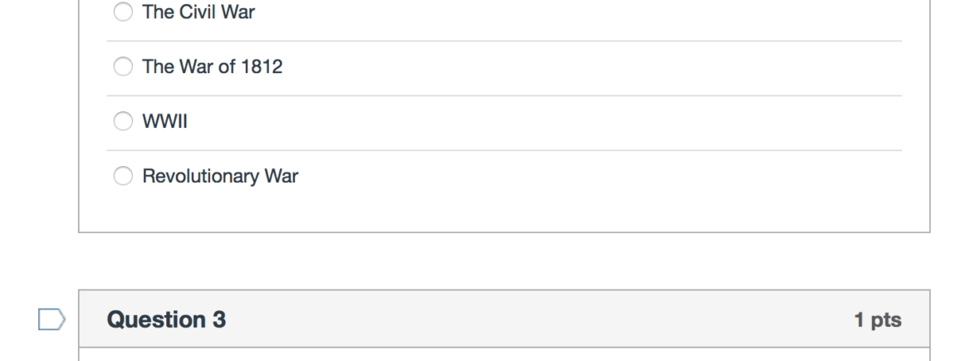This screenshot has width=980, height=361.
Task: Click the "Revolutionary War" answer label
Action: pyautogui.click(x=220, y=176)
